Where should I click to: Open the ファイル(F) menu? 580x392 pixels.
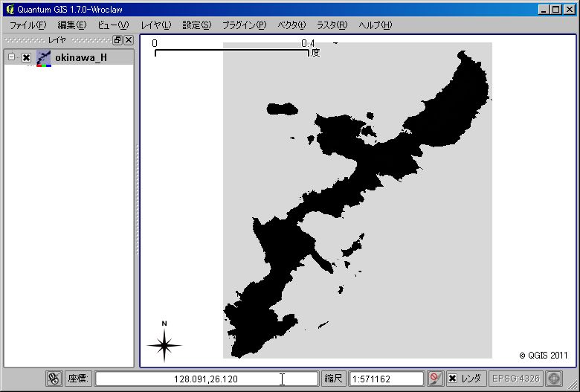click(x=28, y=25)
